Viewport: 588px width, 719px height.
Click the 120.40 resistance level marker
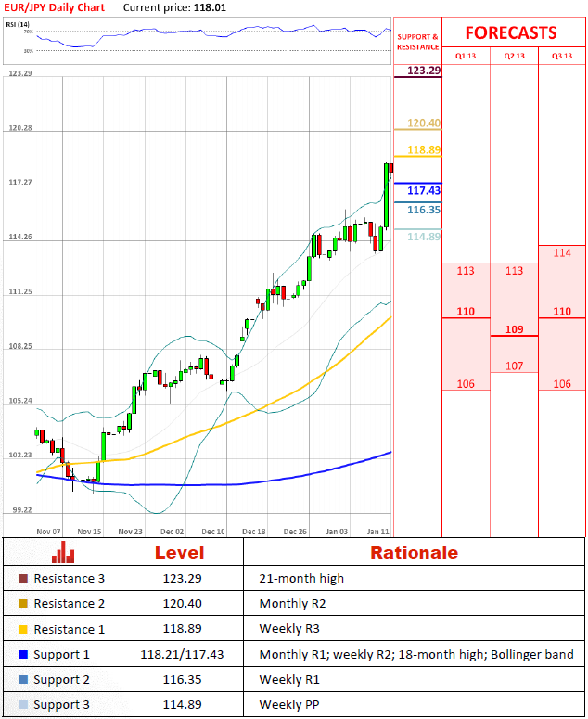coord(424,122)
